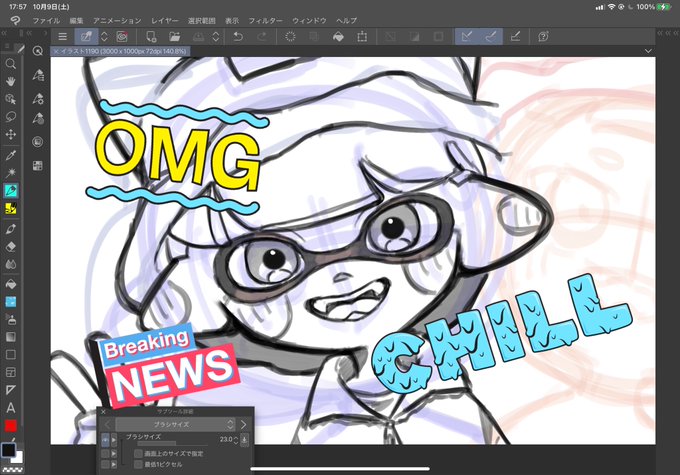Choose the fill bucket tool in sidebar

coord(10,284)
